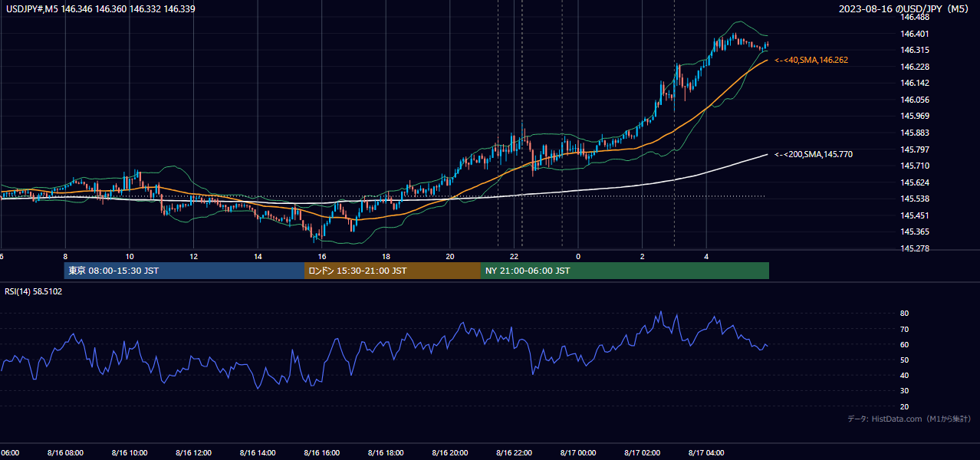Click hour label 20 under price chart
980x460 pixels.
point(450,256)
